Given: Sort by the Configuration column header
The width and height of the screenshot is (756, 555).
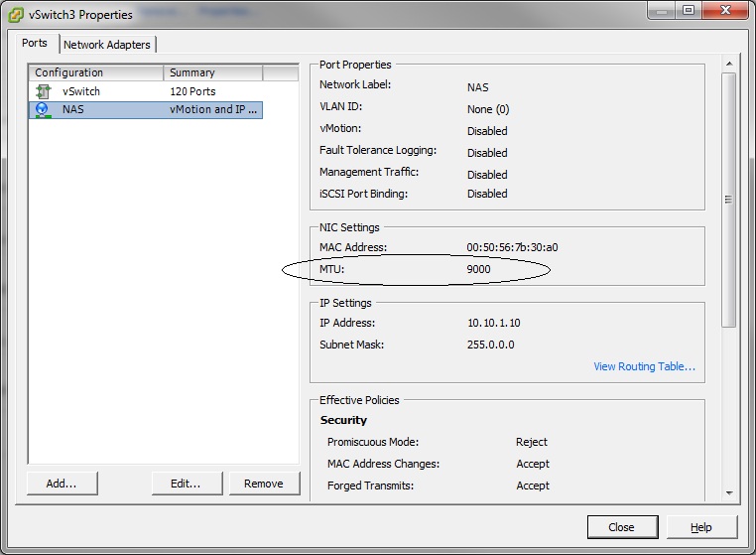Looking at the screenshot, I should [x=96, y=72].
